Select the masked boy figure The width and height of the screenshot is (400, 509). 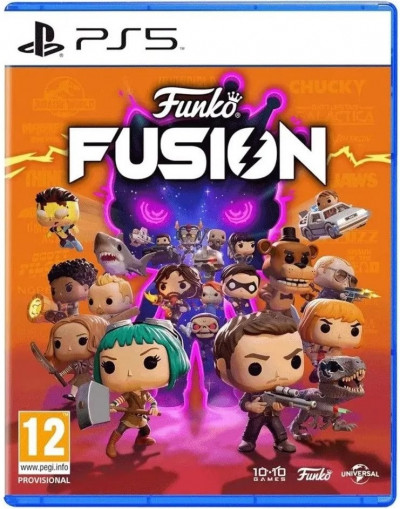[x=241, y=286]
